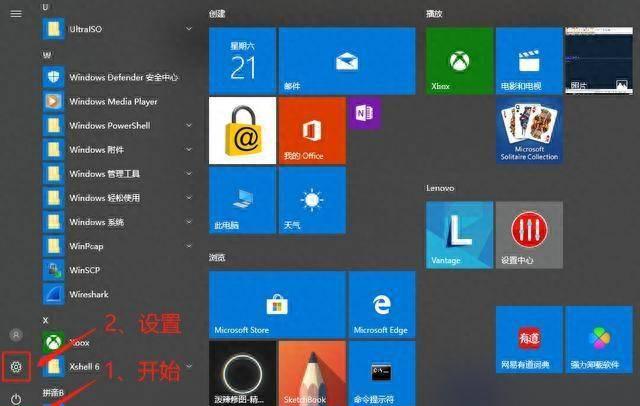The width and height of the screenshot is (640, 406).
Task: Open the calendar tile showing 21
Action: pyautogui.click(x=242, y=61)
